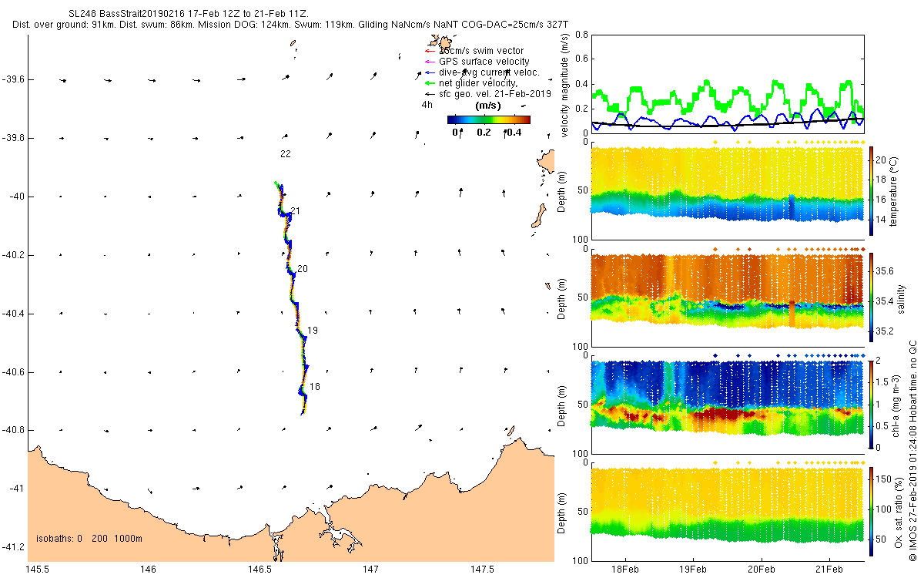This screenshot has width=924, height=578.
Task: Click the '21Feb' time axis tick label
Action: (830, 569)
